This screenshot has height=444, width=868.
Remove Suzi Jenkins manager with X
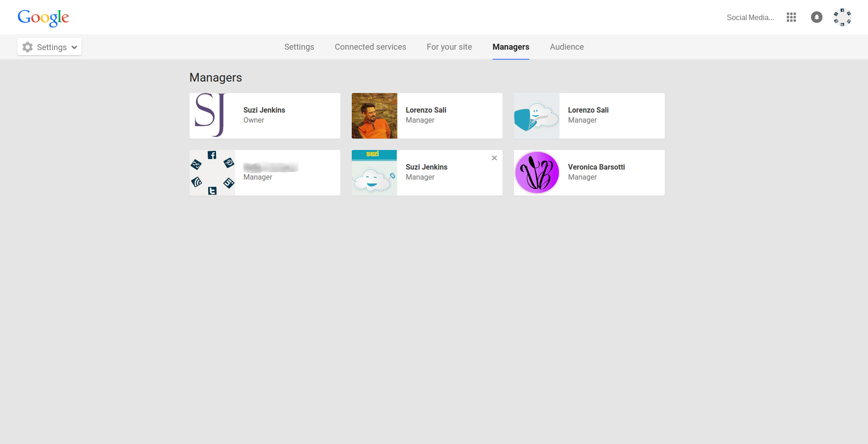[494, 158]
